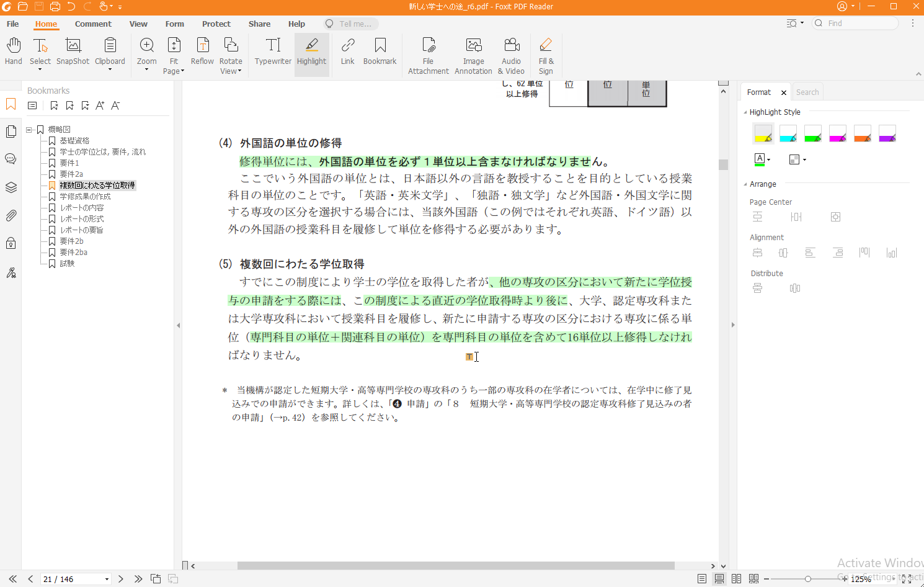Open the Comments panel in left sidebar
The image size is (924, 587).
pyautogui.click(x=11, y=159)
